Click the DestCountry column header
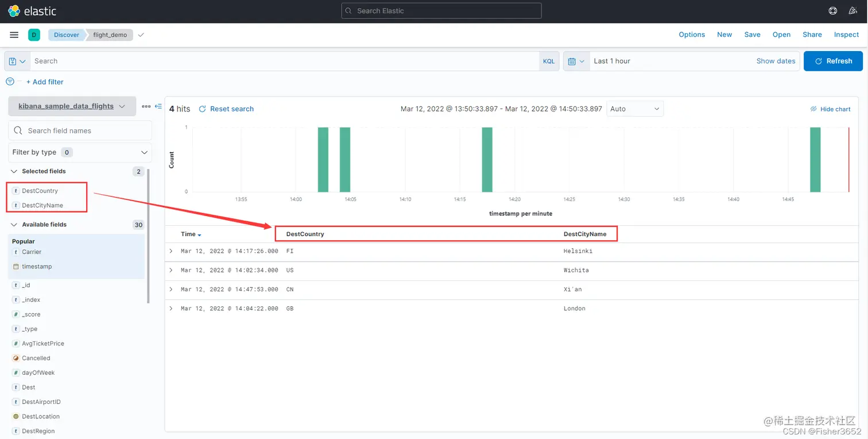The width and height of the screenshot is (868, 439). pyautogui.click(x=305, y=234)
